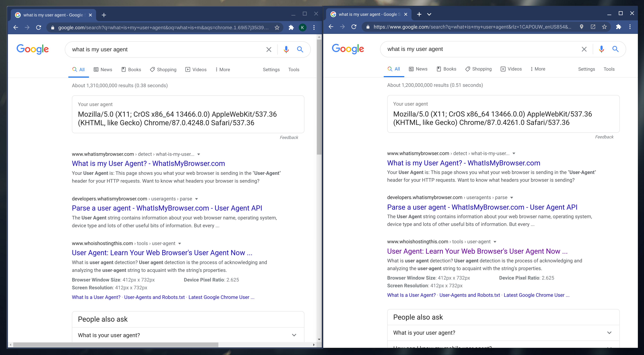This screenshot has height=355, width=644.
Task: Refresh the left browser window
Action: tap(39, 28)
